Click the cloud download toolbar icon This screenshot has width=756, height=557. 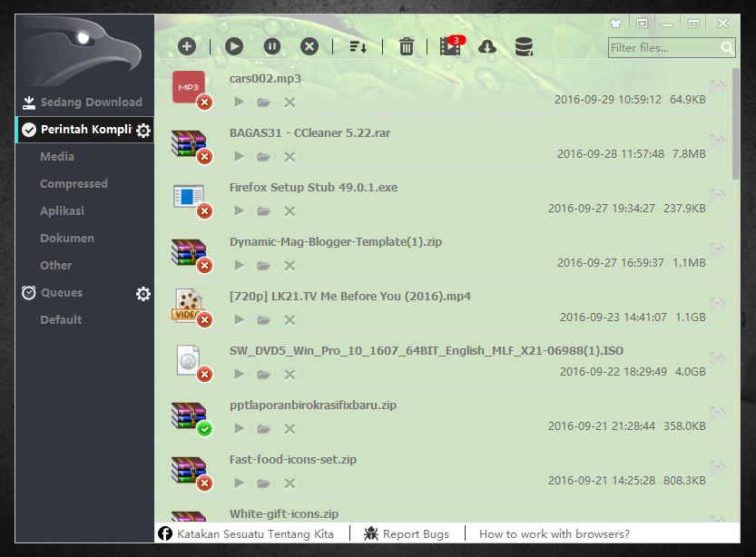pyautogui.click(x=487, y=47)
